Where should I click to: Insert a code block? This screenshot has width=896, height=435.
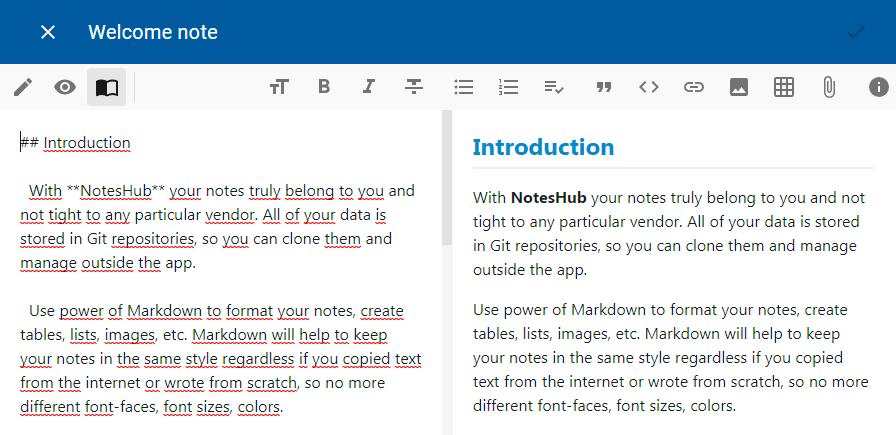(649, 87)
